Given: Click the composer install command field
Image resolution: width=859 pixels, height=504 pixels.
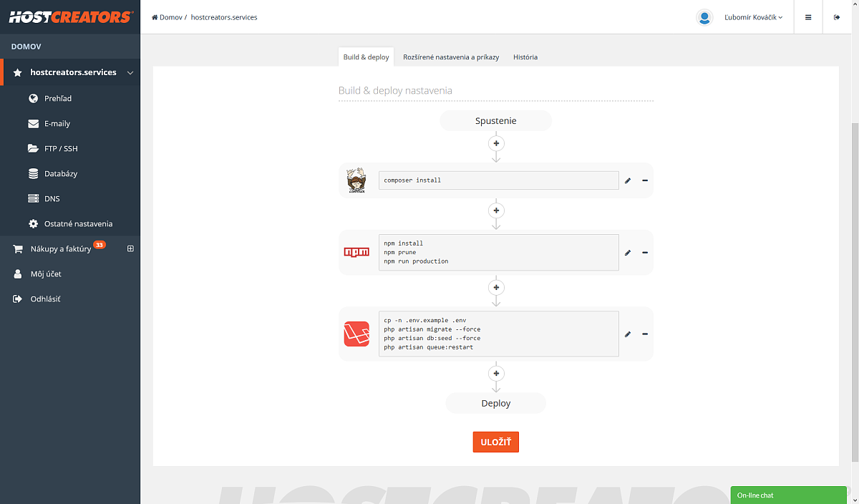Looking at the screenshot, I should coord(499,180).
